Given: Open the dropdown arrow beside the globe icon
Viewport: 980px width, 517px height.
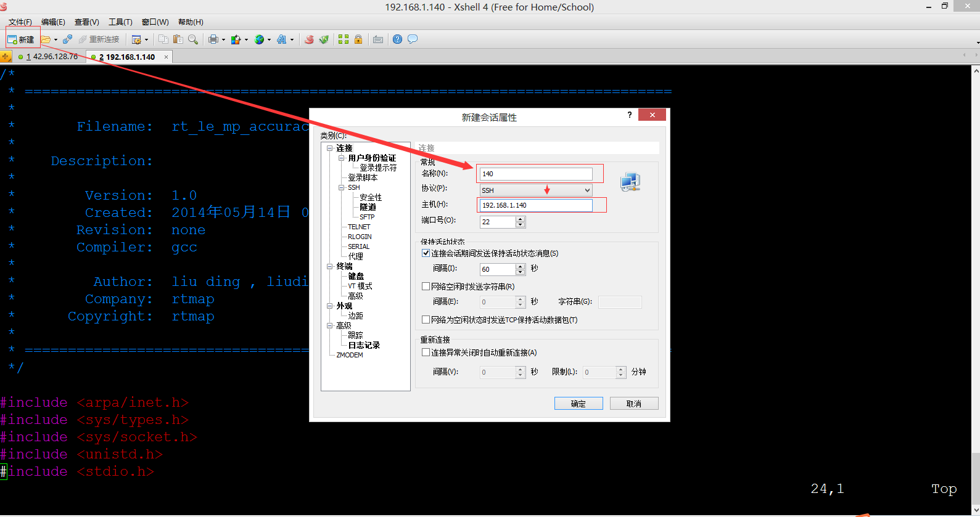Looking at the screenshot, I should [x=270, y=39].
